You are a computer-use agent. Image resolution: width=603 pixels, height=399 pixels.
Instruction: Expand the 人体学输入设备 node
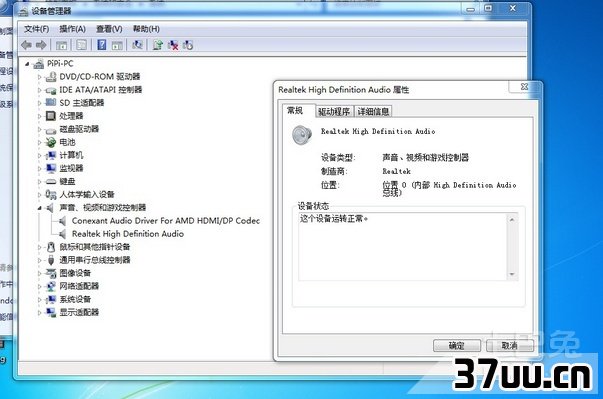[39, 195]
